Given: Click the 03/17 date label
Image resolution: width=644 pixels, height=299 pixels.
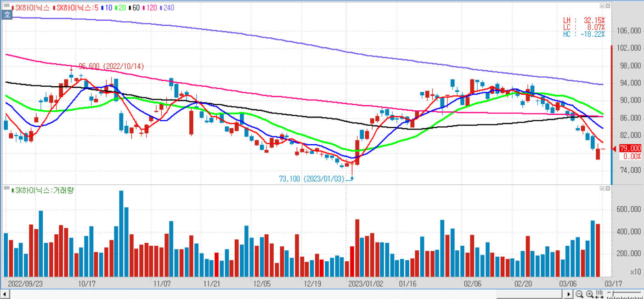Looking at the screenshot, I should (x=612, y=284).
